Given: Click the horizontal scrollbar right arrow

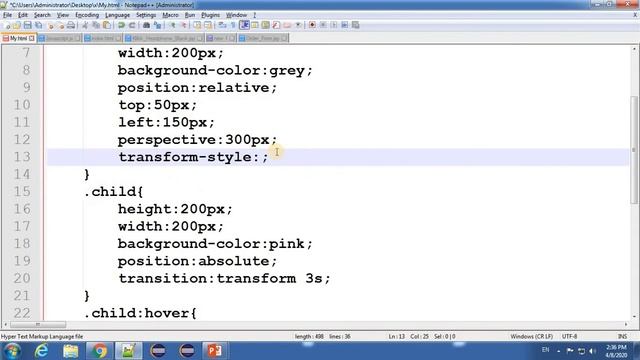Looking at the screenshot, I should point(626,324).
